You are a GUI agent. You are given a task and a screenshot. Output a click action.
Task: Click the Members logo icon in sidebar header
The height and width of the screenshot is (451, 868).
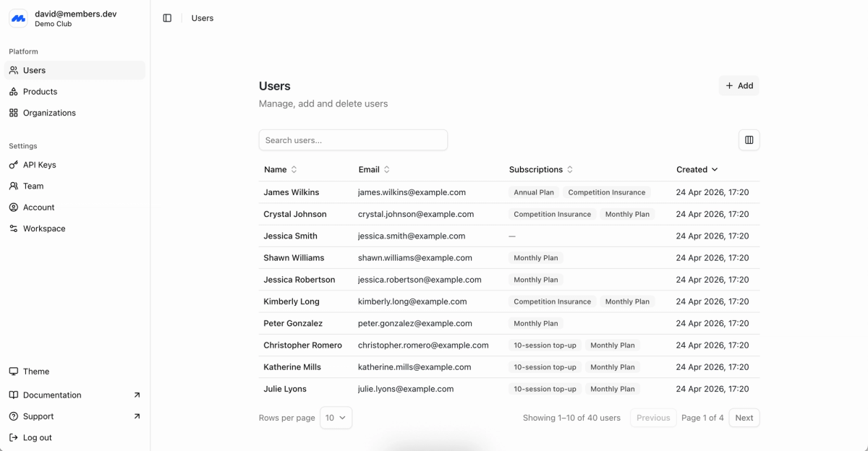[x=18, y=19]
